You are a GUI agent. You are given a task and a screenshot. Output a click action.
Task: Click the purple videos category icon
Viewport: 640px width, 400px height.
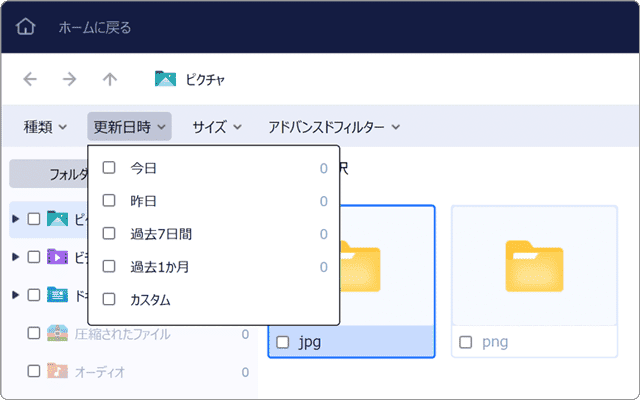point(57,257)
